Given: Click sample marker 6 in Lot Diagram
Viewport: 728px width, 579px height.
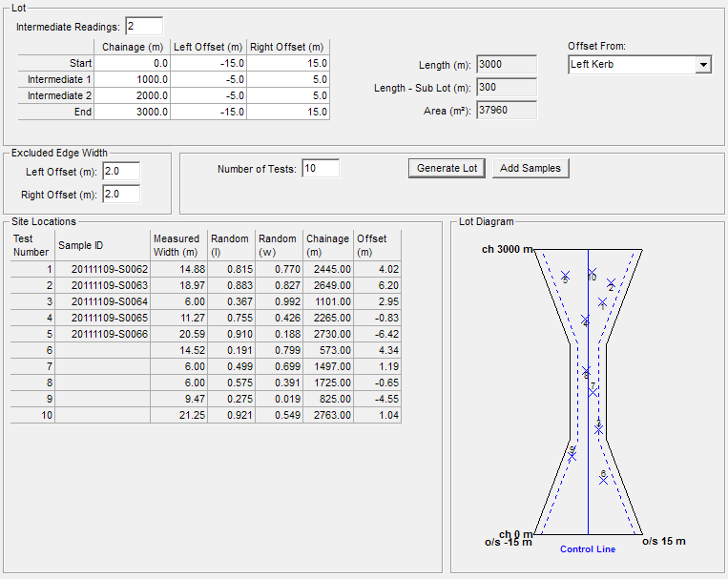Looking at the screenshot, I should (603, 479).
